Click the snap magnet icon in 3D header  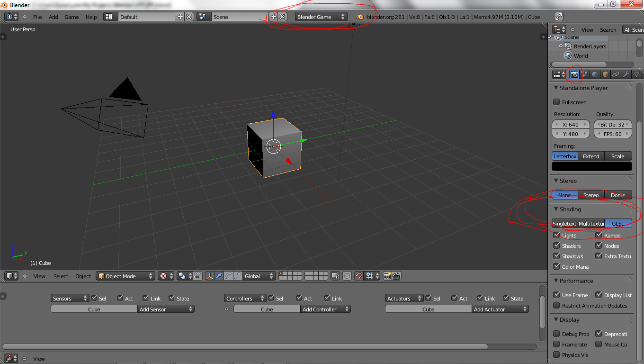pyautogui.click(x=359, y=276)
